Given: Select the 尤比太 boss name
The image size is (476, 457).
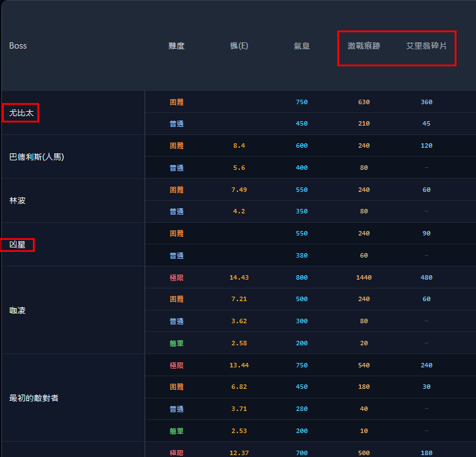Looking at the screenshot, I should 21,113.
